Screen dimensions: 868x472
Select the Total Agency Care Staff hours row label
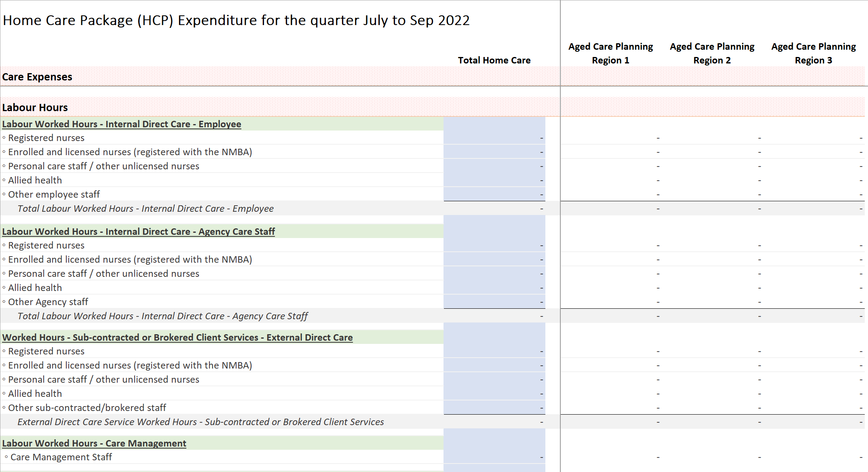pos(163,316)
